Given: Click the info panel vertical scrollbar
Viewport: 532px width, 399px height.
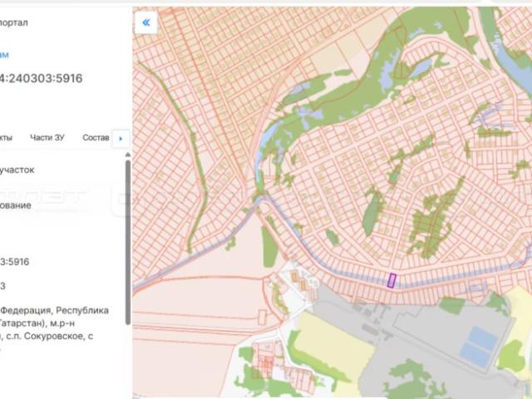Looking at the screenshot, I should tap(128, 242).
